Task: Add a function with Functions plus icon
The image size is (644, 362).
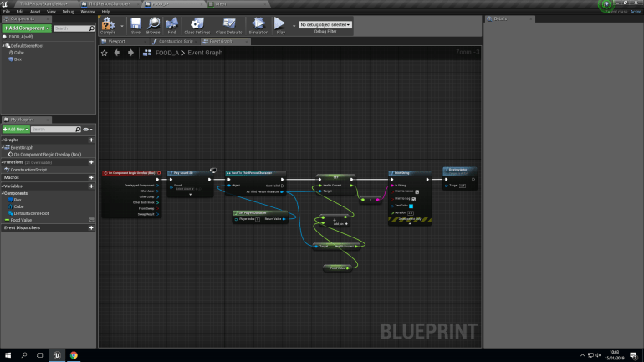Action: pos(91,162)
